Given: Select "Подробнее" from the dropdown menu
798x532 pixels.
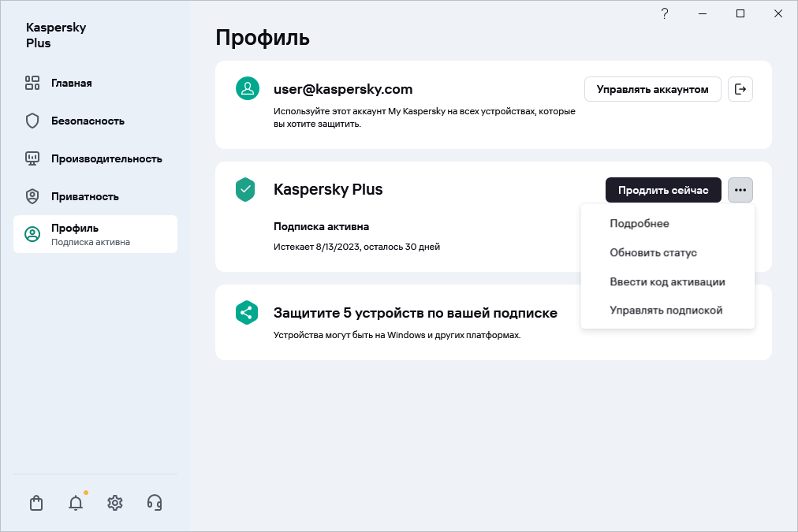Looking at the screenshot, I should click(640, 224).
